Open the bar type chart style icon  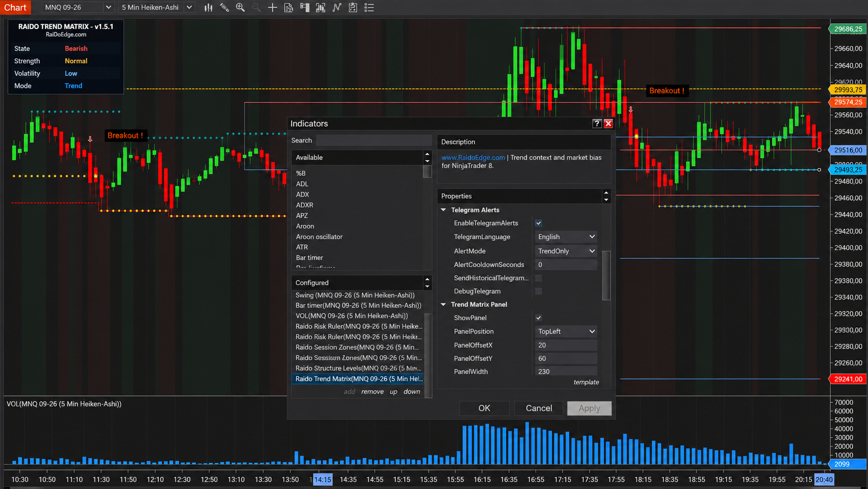click(x=208, y=7)
